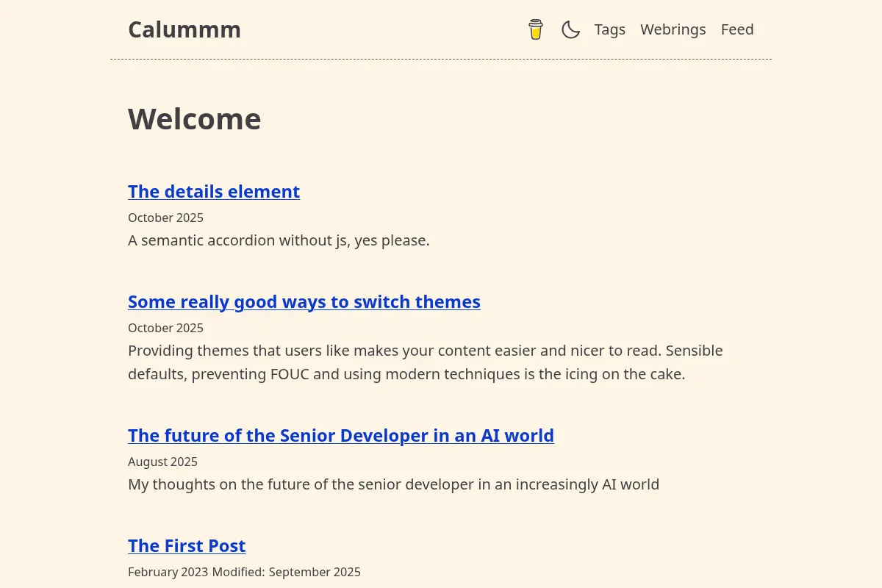Toggle dark mode with the moon icon
This screenshot has width=882, height=588.
point(571,29)
